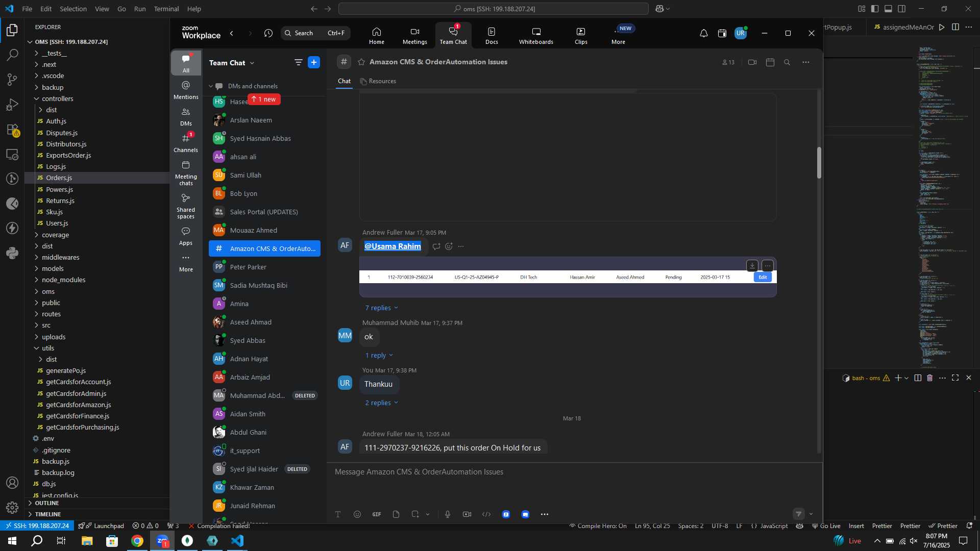Click Zoom search box
Viewport: 980px width, 551px height.
point(315,33)
